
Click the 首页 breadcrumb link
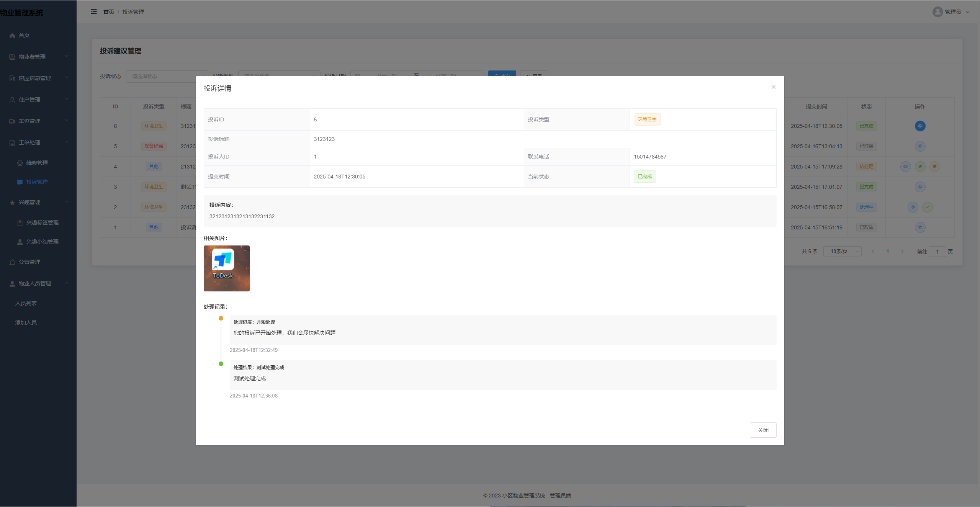click(109, 12)
